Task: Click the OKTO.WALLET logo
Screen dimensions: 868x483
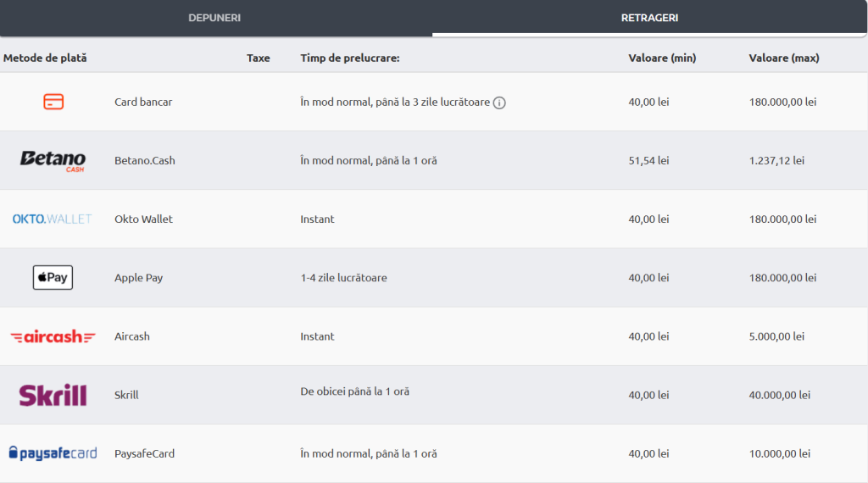Action: pos(52,219)
